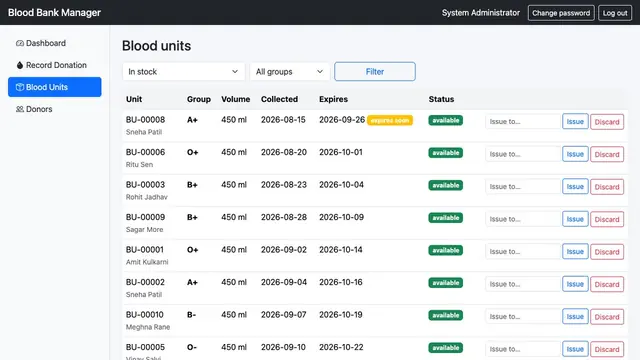Click the Donors people icon
640x360 pixels.
(x=20, y=109)
